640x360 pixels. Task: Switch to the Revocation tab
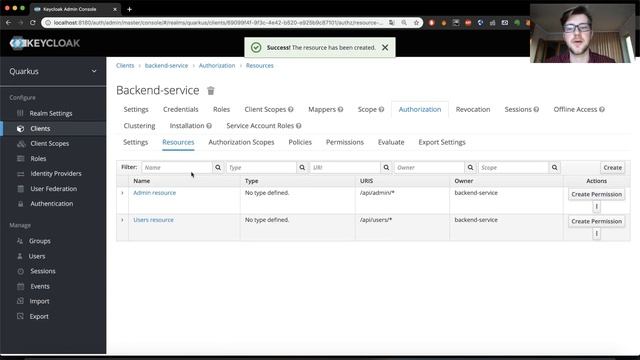tap(473, 109)
